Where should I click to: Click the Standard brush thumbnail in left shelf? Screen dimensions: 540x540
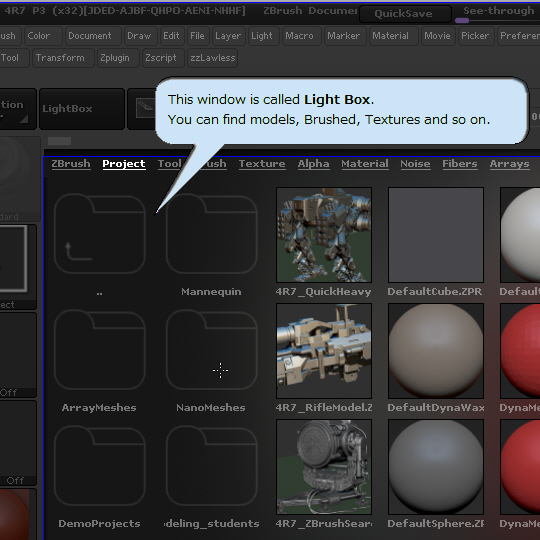[x=20, y=178]
